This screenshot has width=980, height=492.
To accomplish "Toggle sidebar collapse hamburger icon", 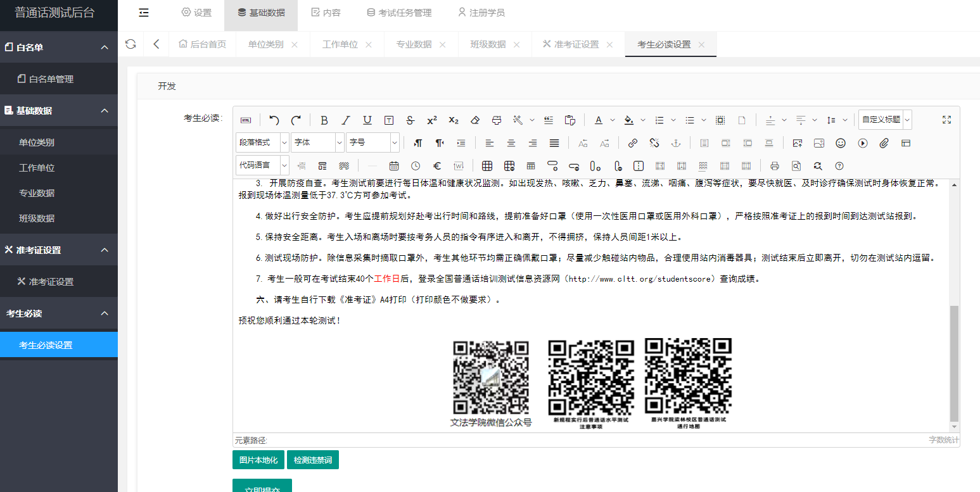I will pyautogui.click(x=144, y=13).
